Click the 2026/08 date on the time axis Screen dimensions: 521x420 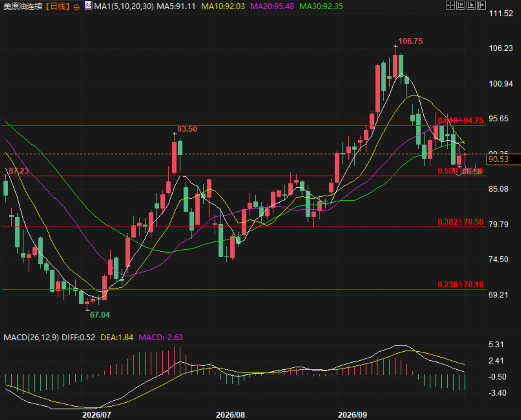230,415
